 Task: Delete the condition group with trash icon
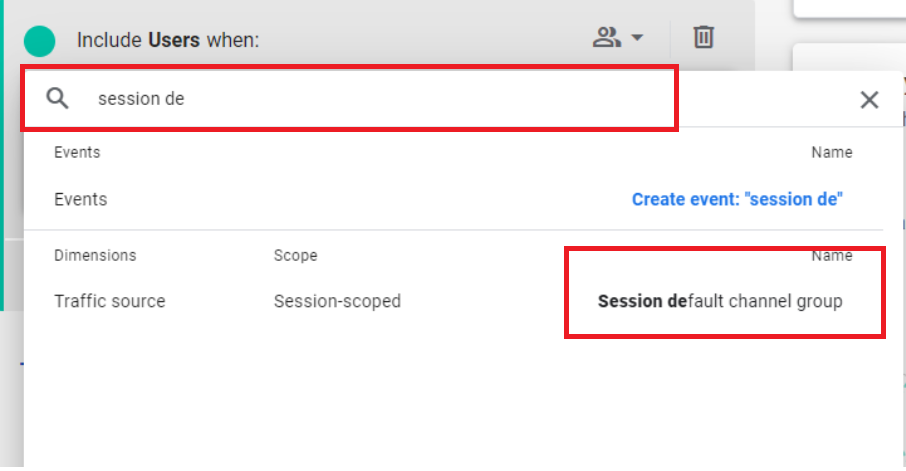point(703,37)
